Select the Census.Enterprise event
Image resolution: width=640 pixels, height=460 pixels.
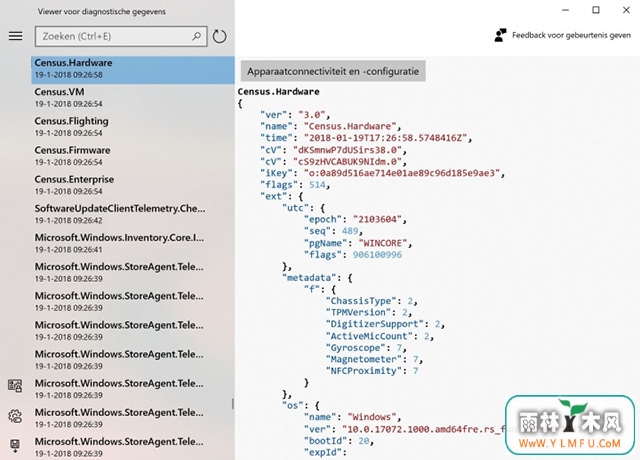click(x=133, y=185)
